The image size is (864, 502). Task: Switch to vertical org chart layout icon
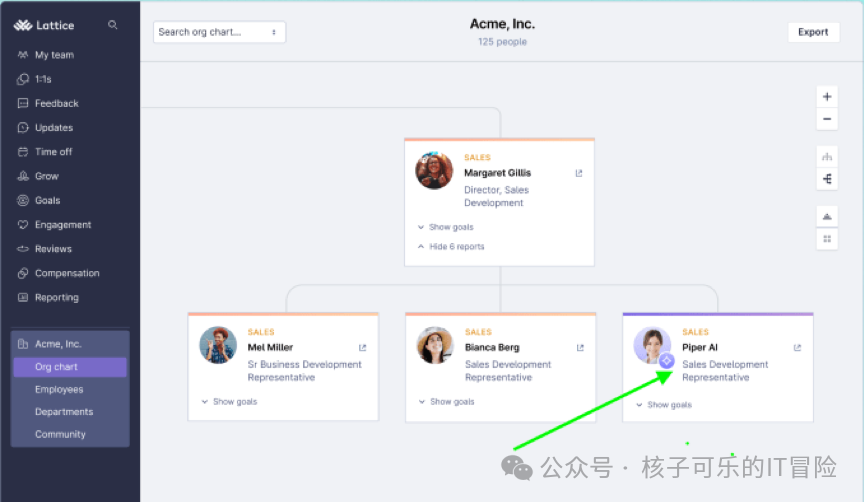[827, 157]
